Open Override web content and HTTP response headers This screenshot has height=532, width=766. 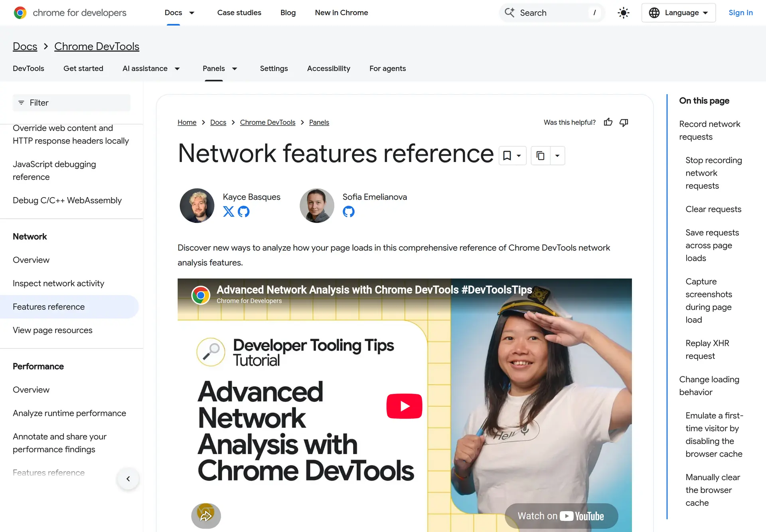point(71,134)
